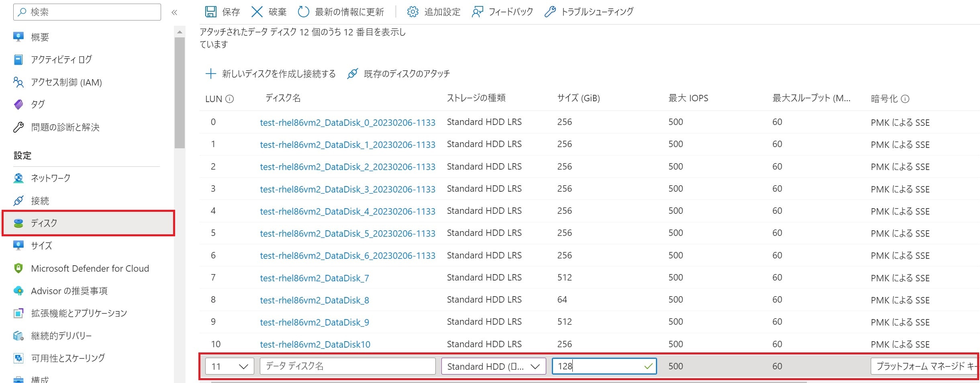Viewport: 980px width, 383px height.
Task: Click the 暗号化 info circle icon
Action: [905, 99]
